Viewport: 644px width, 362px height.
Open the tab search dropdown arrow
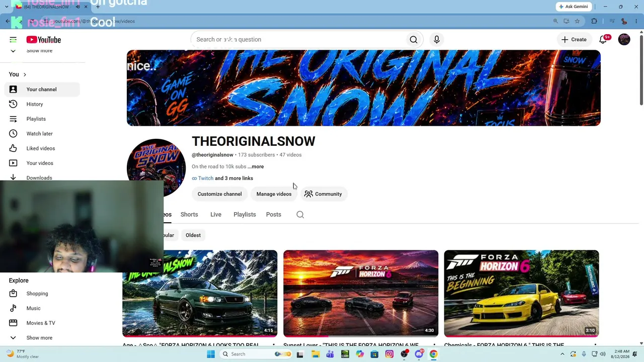[x=7, y=7]
